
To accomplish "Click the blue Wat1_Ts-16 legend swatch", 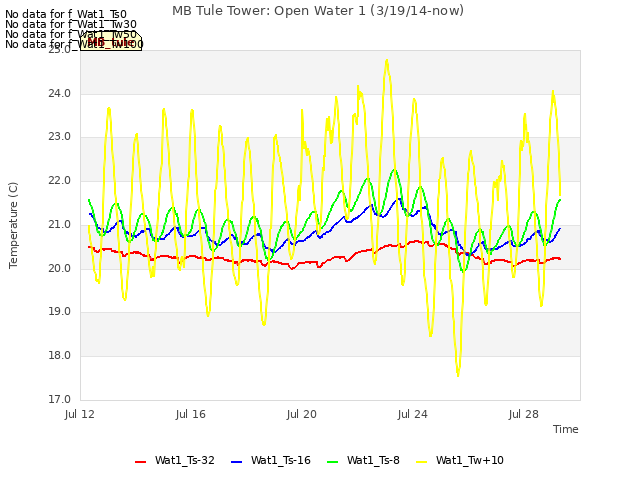I will (236, 462).
